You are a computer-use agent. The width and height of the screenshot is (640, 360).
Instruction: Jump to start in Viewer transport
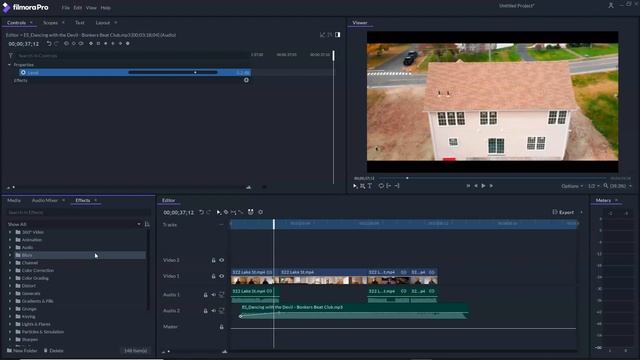[x=468, y=186]
